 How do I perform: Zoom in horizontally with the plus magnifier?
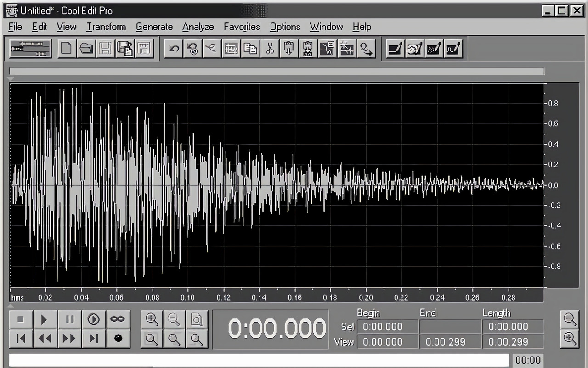coord(152,319)
